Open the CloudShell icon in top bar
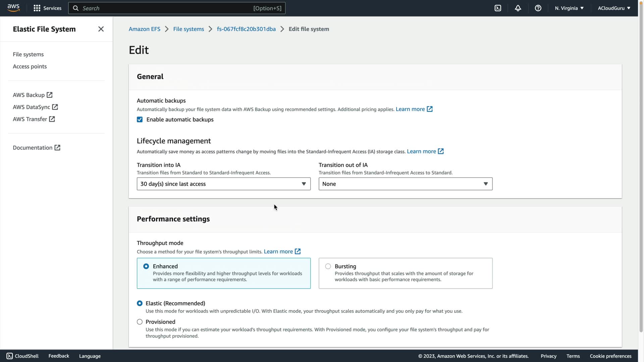 (498, 8)
